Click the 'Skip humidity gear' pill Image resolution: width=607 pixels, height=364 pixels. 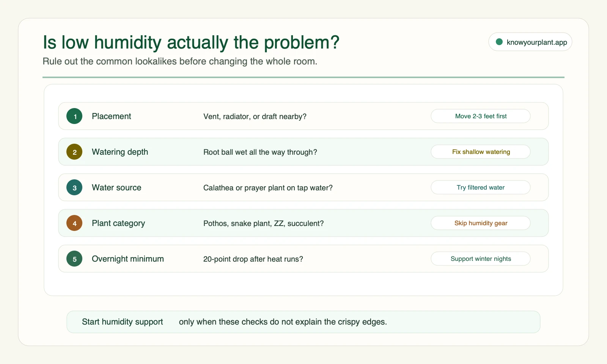click(481, 223)
